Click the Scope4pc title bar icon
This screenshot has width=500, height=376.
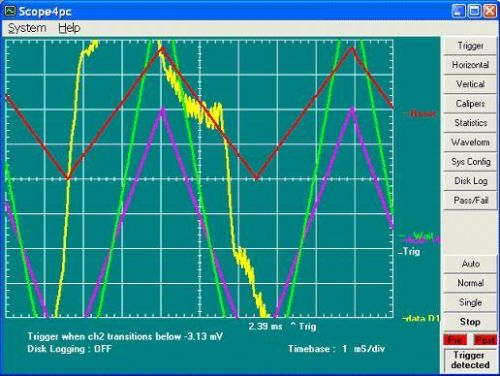pos(10,11)
